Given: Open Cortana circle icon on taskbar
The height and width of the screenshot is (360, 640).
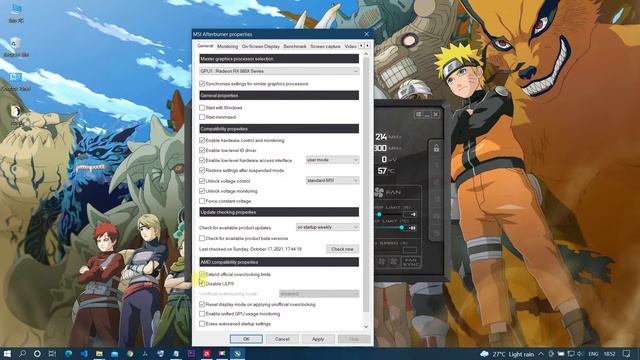Looking at the screenshot, I should click(37, 353).
